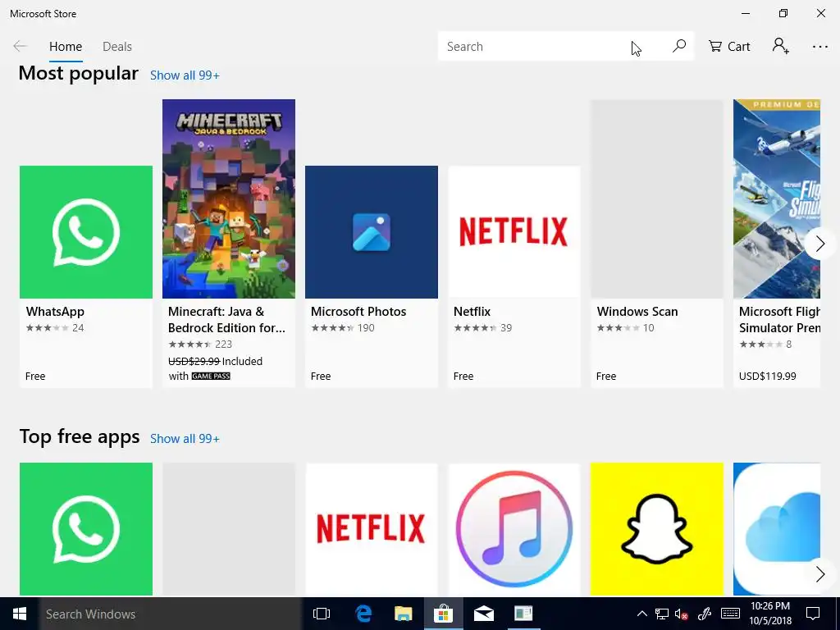Open the Minecraft Java & Bedrock cover
Viewport: 840px width, 630px height.
pos(229,199)
